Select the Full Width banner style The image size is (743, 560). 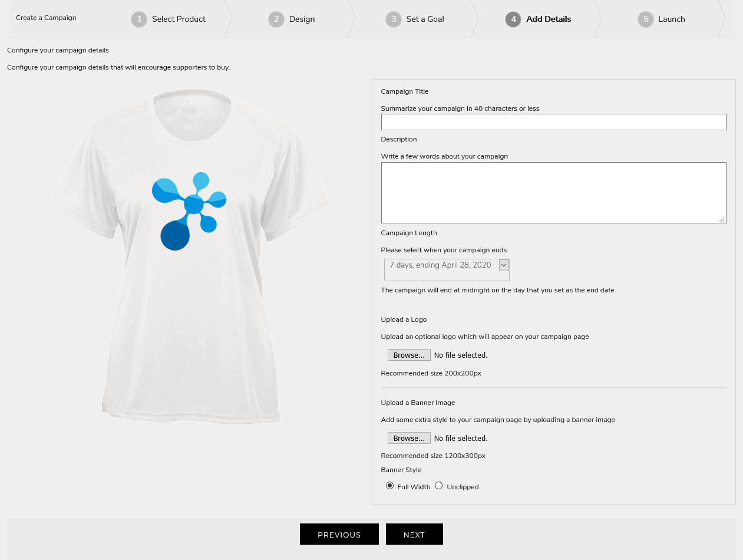(389, 486)
